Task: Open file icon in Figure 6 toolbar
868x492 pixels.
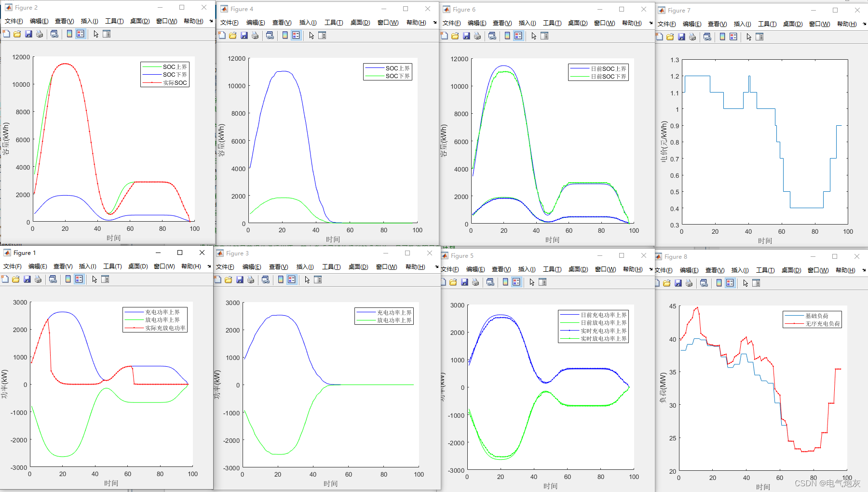Action: [x=455, y=36]
